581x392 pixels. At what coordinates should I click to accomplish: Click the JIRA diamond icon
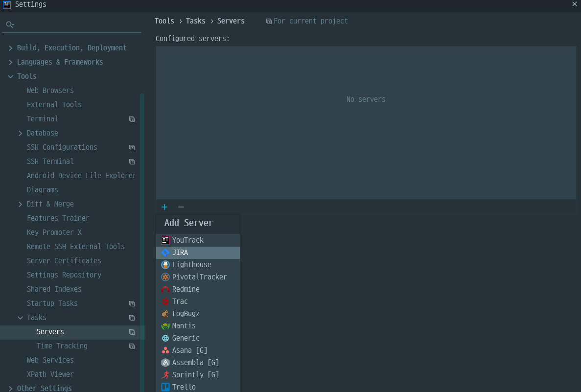tap(165, 253)
